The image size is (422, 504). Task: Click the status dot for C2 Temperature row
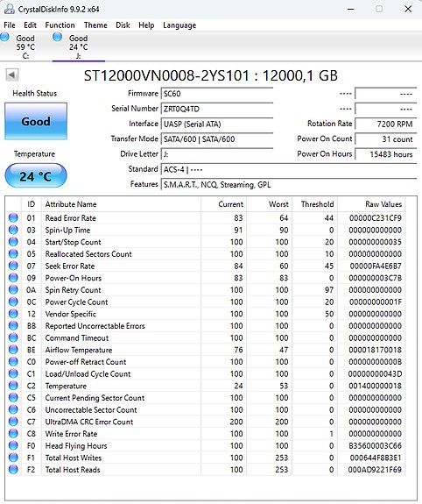pos(13,386)
